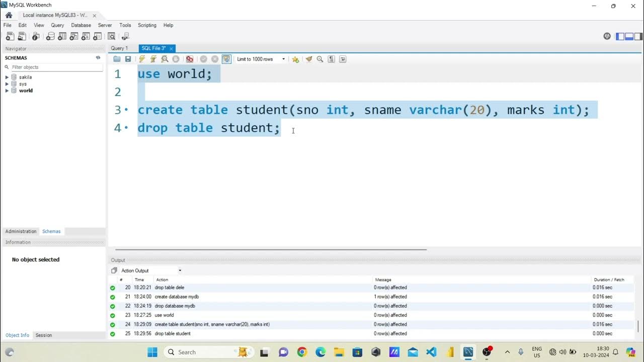Toggle the bottom output panel visibility

coord(629,36)
